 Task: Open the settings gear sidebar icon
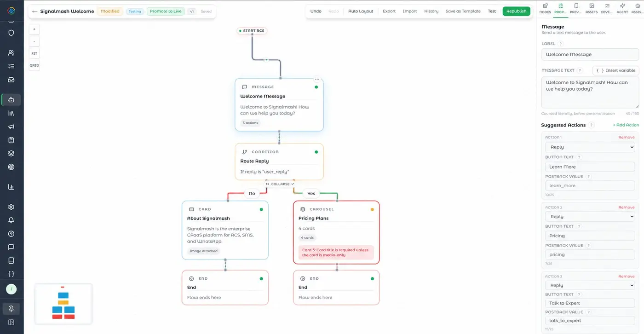tap(11, 207)
